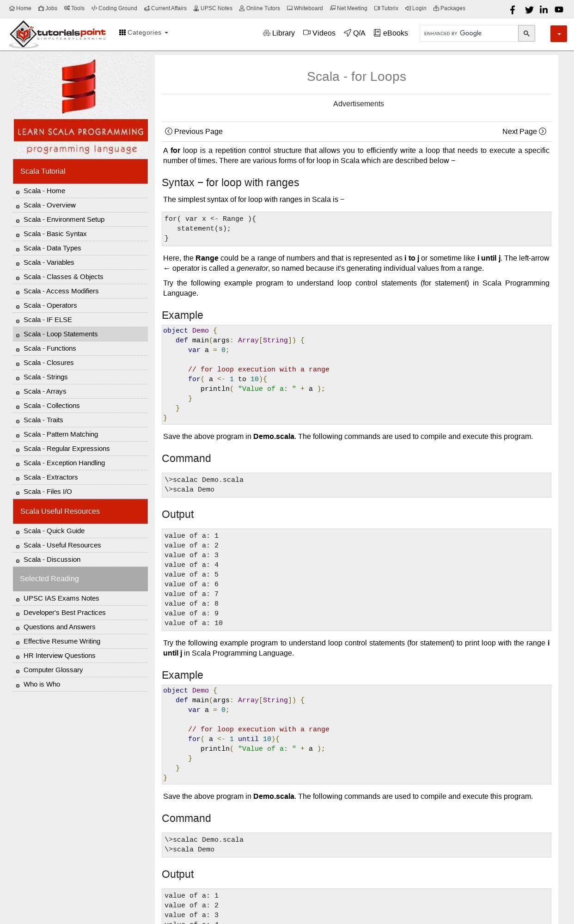Open the Whiteboard link

coord(305,8)
